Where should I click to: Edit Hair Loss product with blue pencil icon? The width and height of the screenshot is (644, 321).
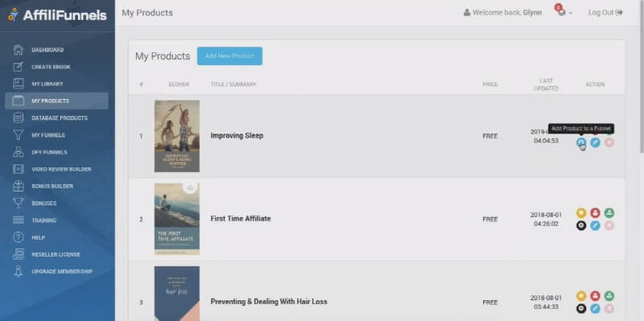tap(595, 309)
